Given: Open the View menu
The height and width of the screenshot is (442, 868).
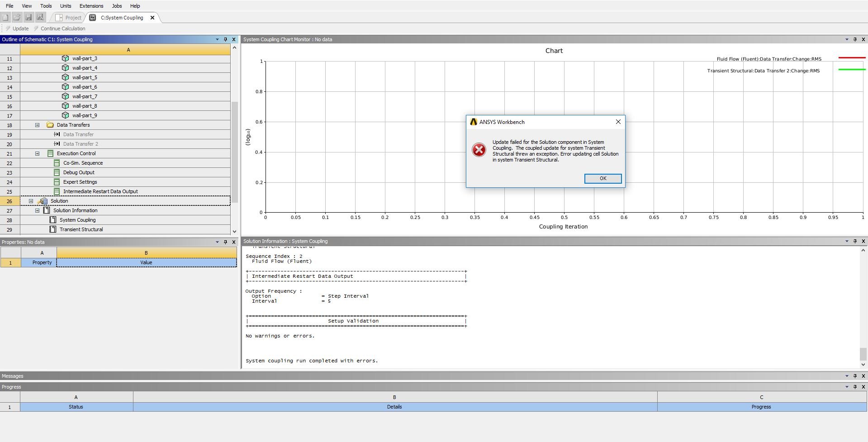Looking at the screenshot, I should point(27,6).
